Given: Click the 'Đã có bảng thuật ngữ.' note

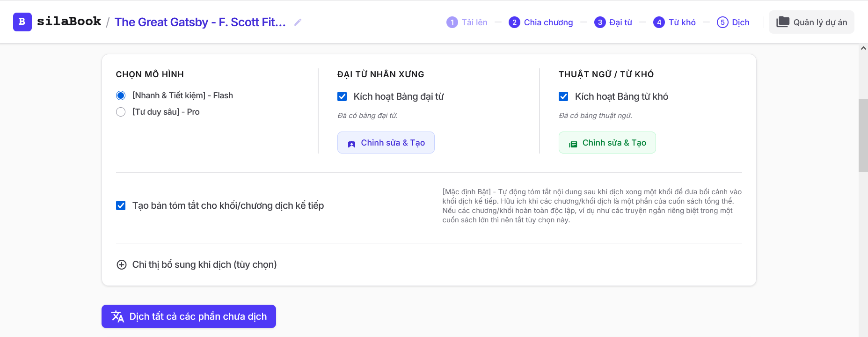Looking at the screenshot, I should (596, 116).
